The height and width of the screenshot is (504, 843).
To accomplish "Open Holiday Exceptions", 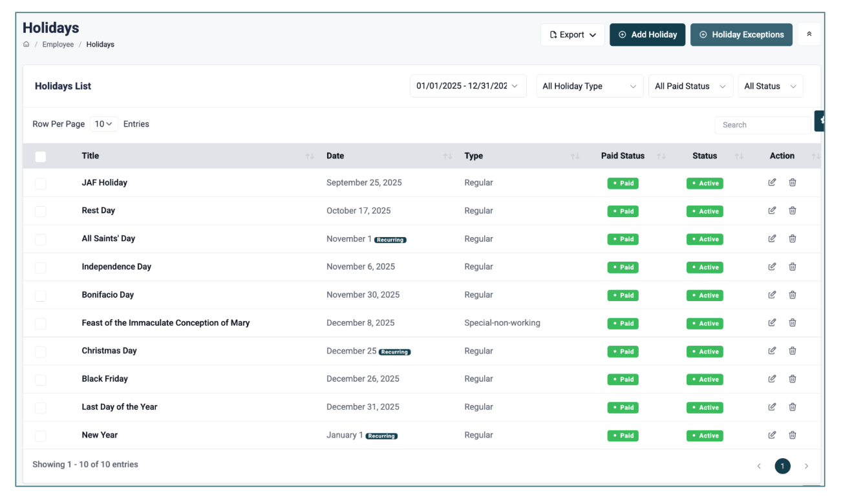I will pyautogui.click(x=741, y=35).
